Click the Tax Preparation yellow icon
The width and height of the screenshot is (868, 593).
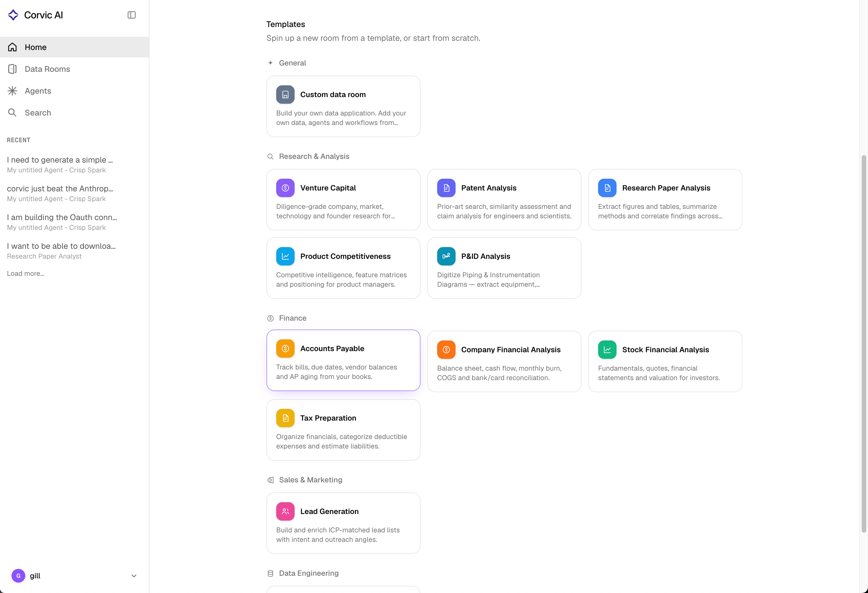285,418
